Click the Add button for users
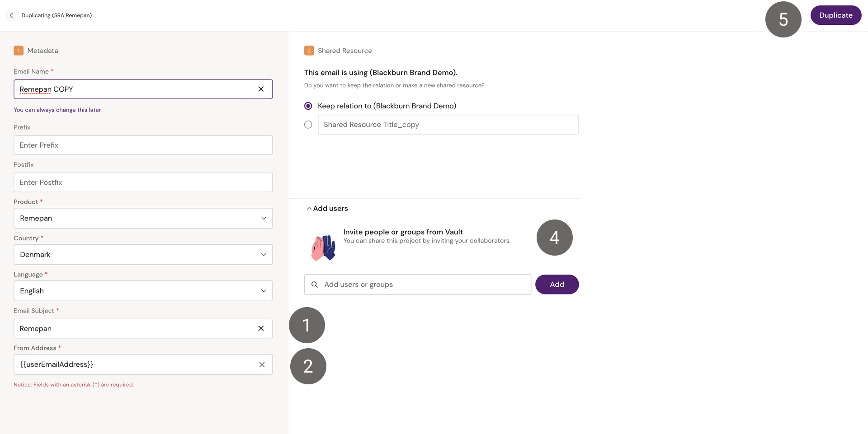The height and width of the screenshot is (434, 868). (557, 285)
